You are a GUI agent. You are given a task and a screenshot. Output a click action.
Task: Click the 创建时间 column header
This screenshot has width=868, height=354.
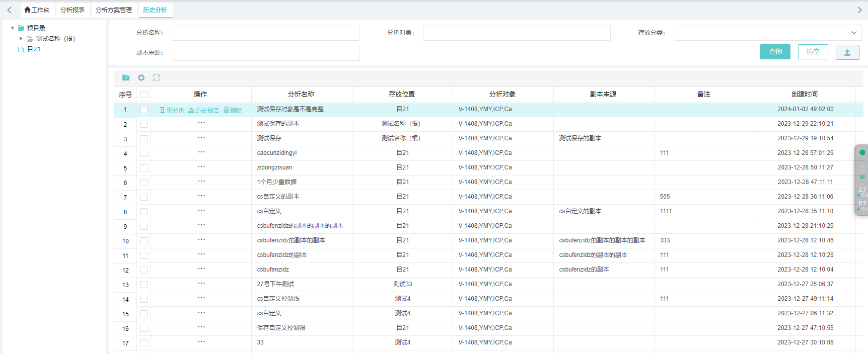[x=805, y=95]
